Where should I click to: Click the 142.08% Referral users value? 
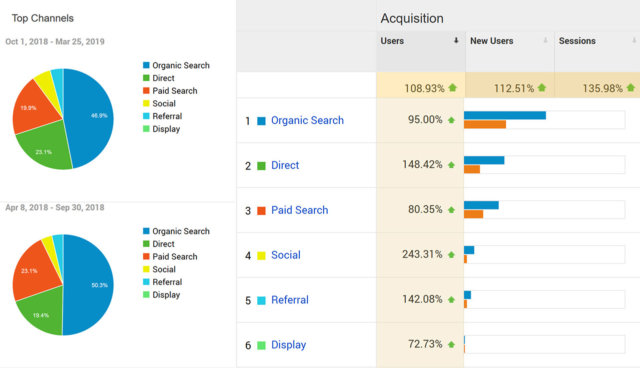(422, 299)
